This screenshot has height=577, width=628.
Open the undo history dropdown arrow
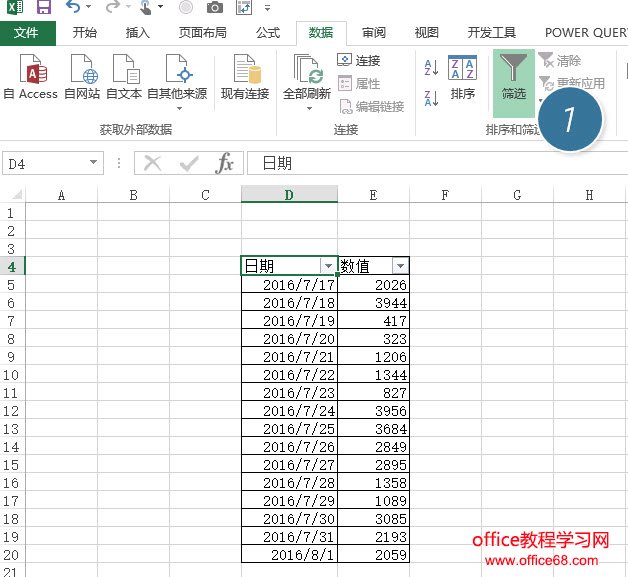click(x=89, y=7)
